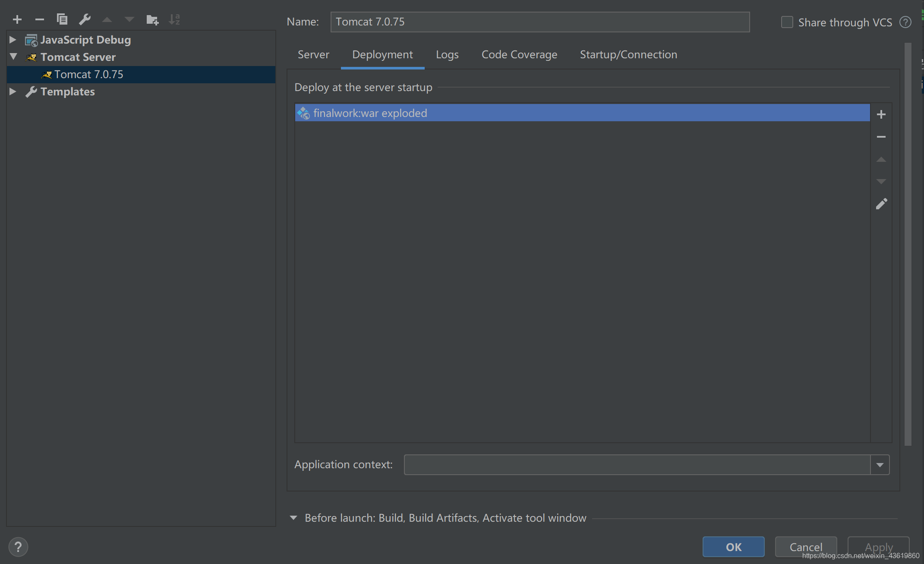Remove the selected run configuration

click(40, 19)
